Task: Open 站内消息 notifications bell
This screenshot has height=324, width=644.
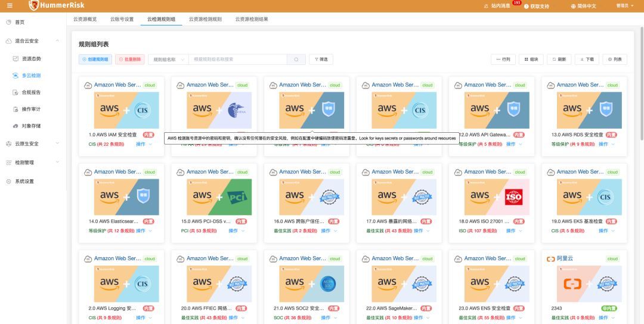Action: (x=497, y=6)
